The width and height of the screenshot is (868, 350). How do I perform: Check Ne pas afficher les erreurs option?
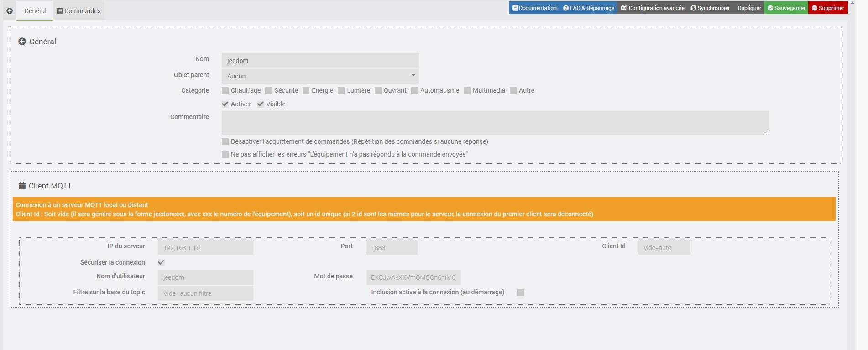coord(225,155)
